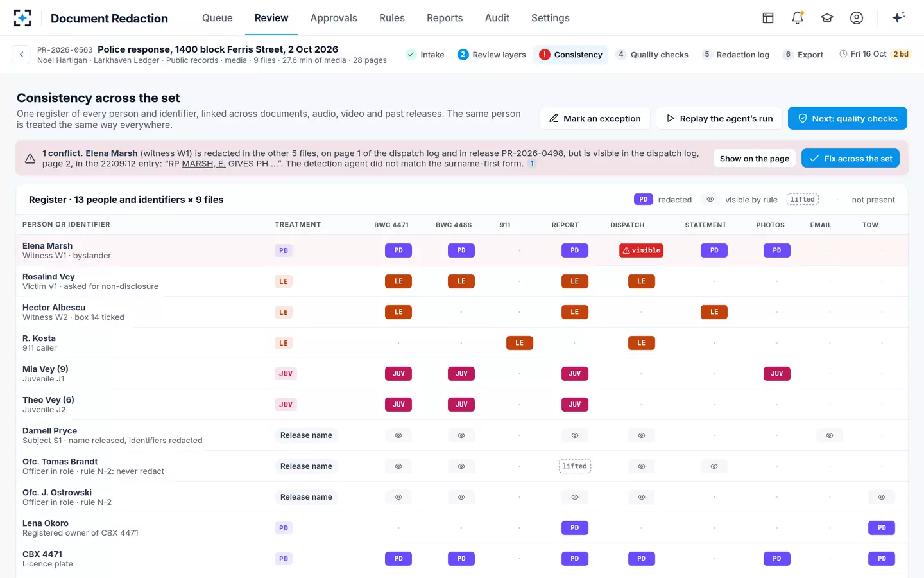Toggle eye under Dispatch for Ofc. Tomas Brandt

[x=641, y=466]
